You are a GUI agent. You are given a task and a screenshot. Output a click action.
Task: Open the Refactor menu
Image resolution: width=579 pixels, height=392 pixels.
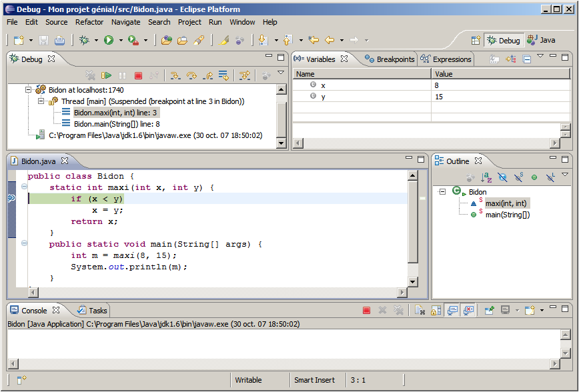click(89, 22)
